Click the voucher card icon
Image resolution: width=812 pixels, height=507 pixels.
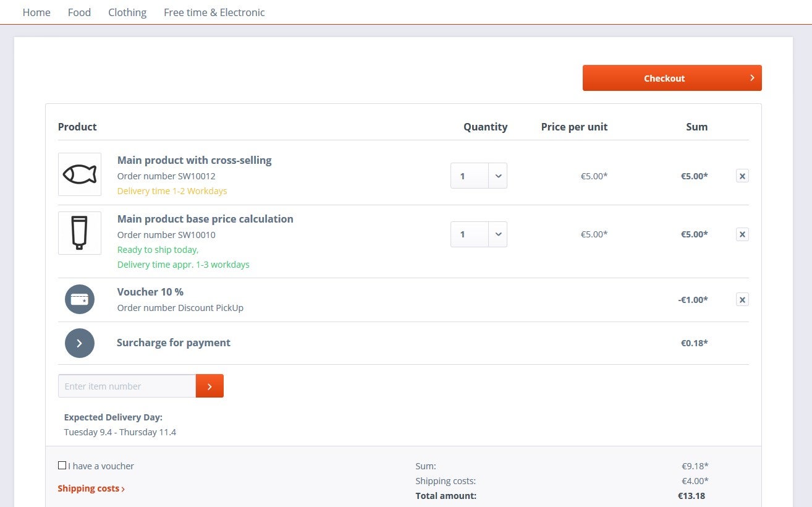pyautogui.click(x=80, y=299)
